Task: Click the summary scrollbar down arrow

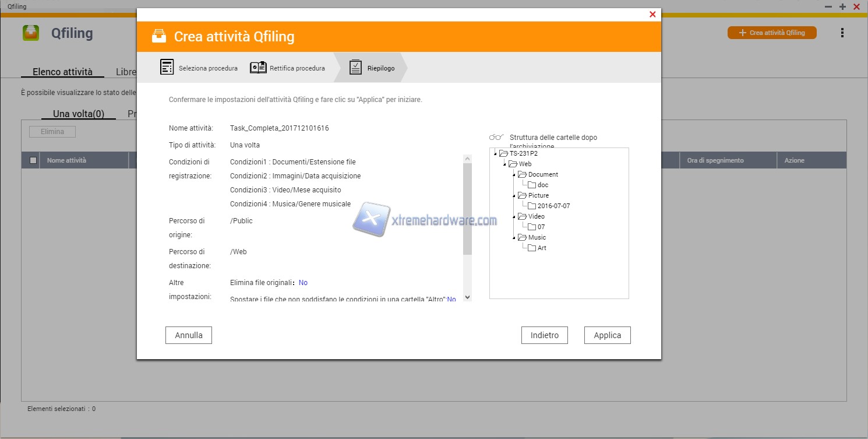Action: [x=467, y=297]
